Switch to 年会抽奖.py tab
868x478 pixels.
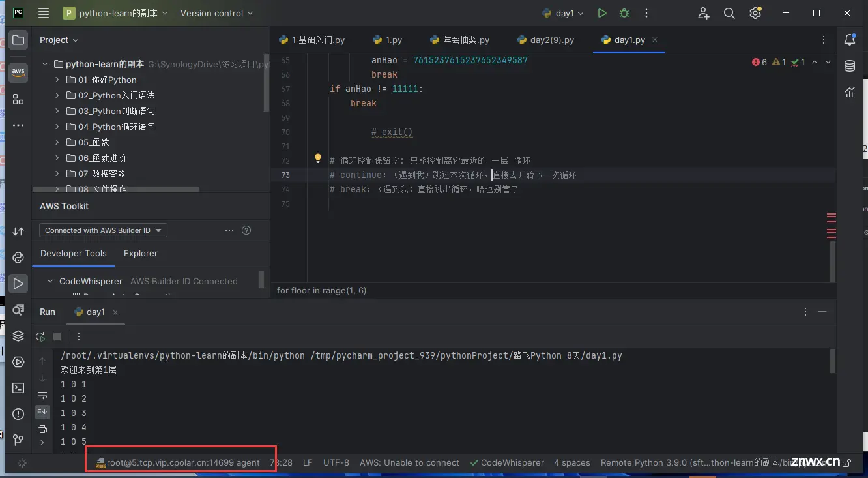tap(460, 40)
